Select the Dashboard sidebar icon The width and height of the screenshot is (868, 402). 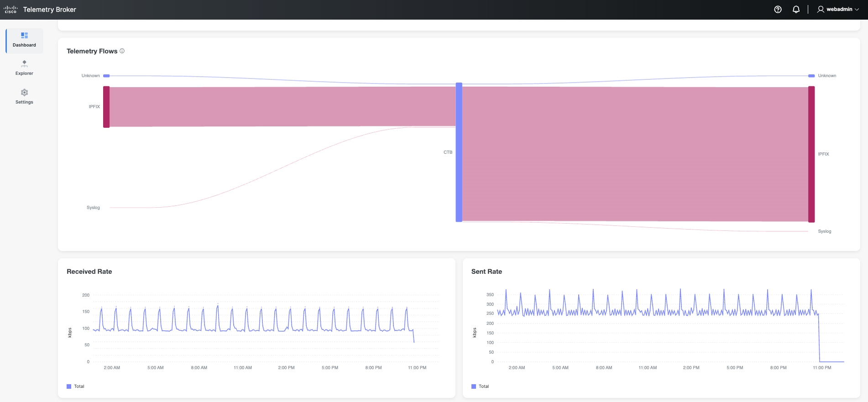pos(25,36)
